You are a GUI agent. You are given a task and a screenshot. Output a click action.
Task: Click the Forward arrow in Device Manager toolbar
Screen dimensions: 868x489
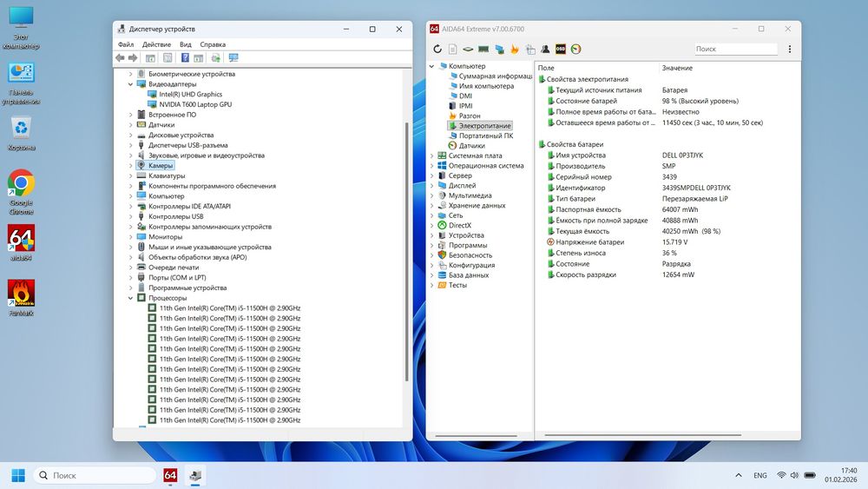click(x=133, y=57)
